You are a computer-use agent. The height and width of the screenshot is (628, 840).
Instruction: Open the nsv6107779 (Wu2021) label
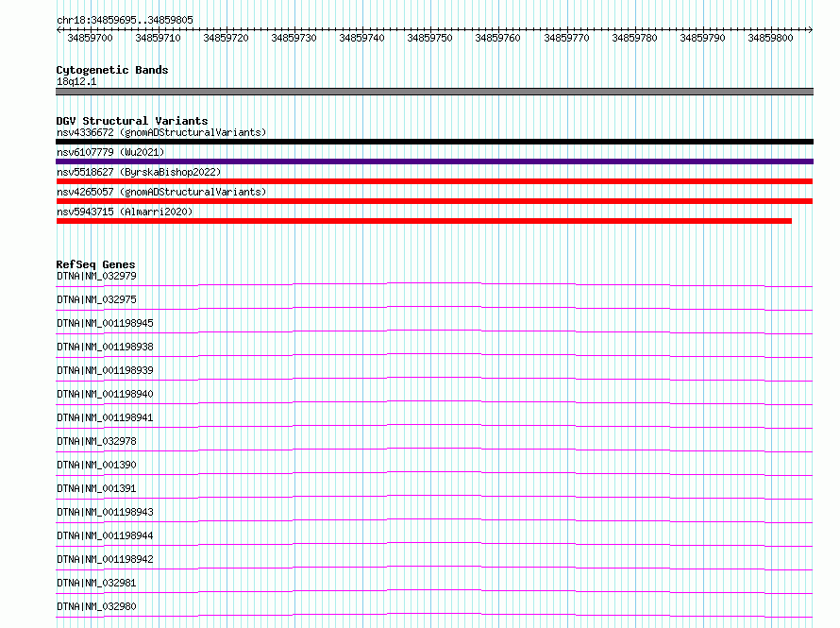110,152
